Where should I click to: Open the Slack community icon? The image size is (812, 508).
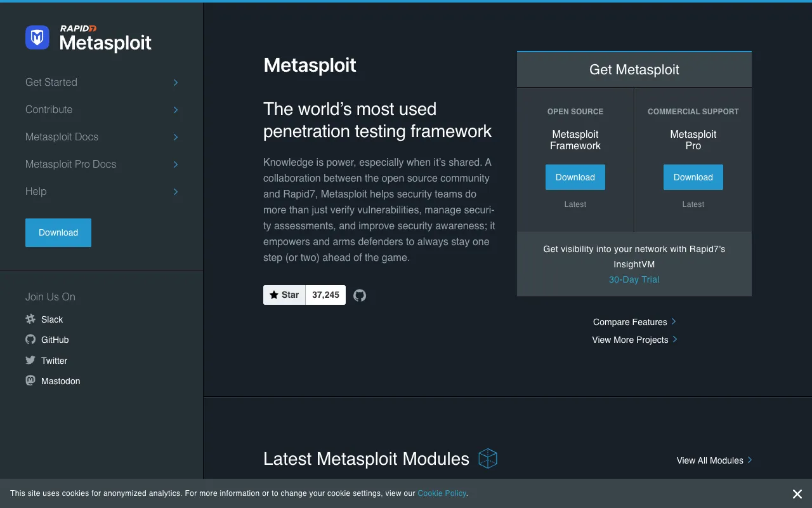(30, 319)
